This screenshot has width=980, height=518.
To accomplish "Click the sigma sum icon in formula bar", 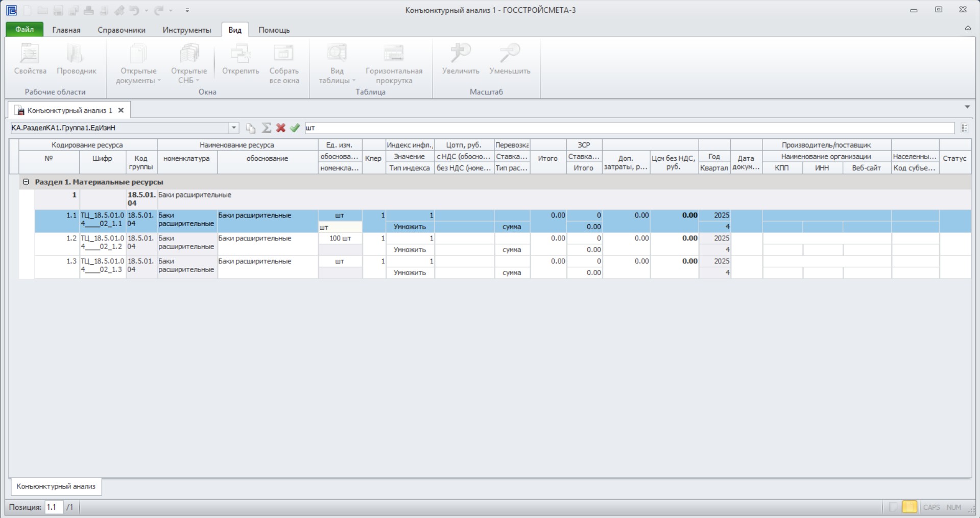I will [x=266, y=128].
